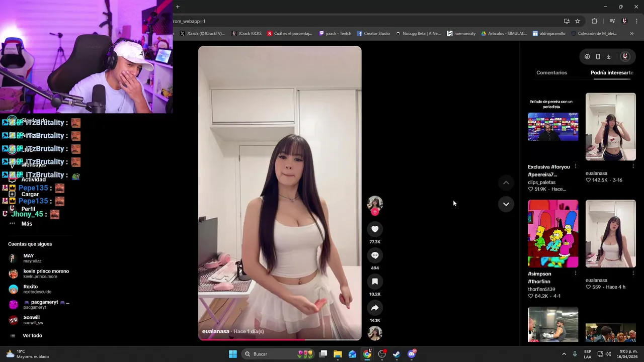Click the install app icon in address bar
Viewport: 644px width, 362px height.
pyautogui.click(x=567, y=21)
